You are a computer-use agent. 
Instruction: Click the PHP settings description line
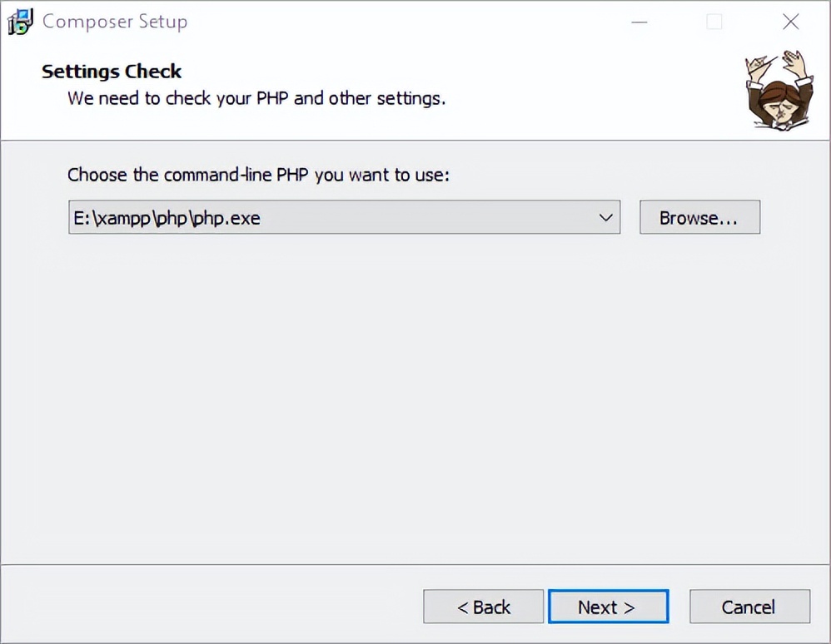tap(255, 98)
